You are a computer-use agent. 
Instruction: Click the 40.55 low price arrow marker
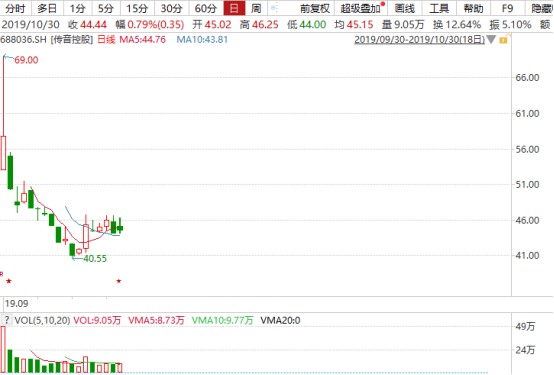tap(89, 259)
